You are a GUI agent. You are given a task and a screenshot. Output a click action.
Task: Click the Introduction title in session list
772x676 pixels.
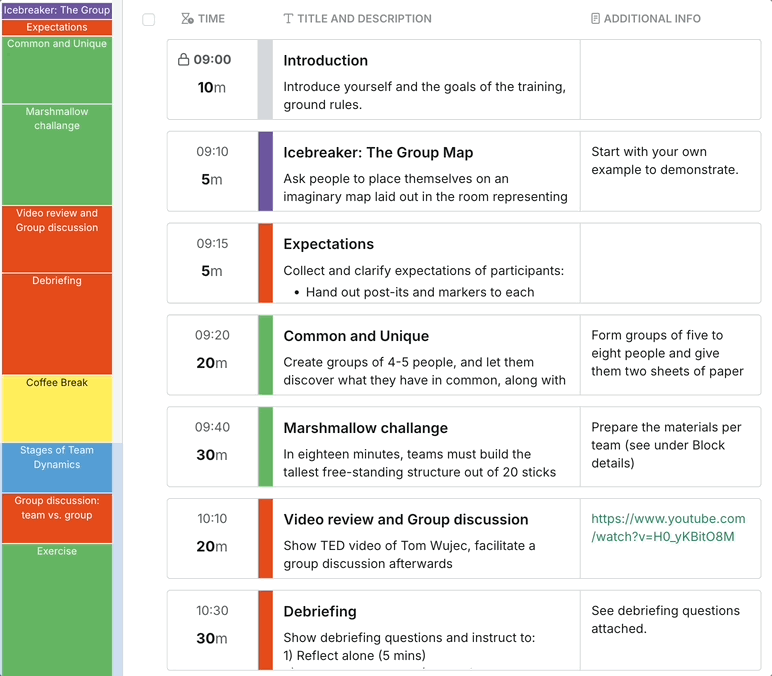click(x=326, y=61)
